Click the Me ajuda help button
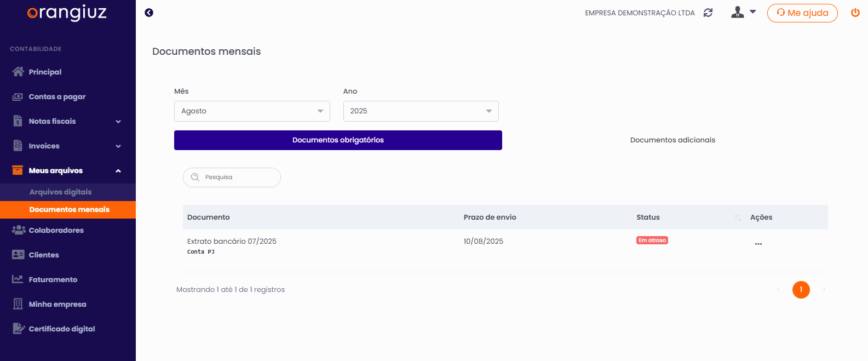 802,13
